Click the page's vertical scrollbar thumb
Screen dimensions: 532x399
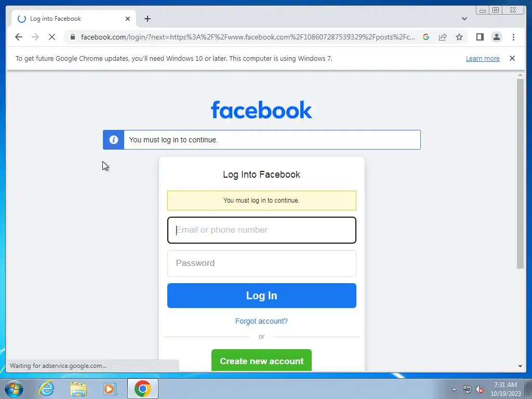(520, 173)
